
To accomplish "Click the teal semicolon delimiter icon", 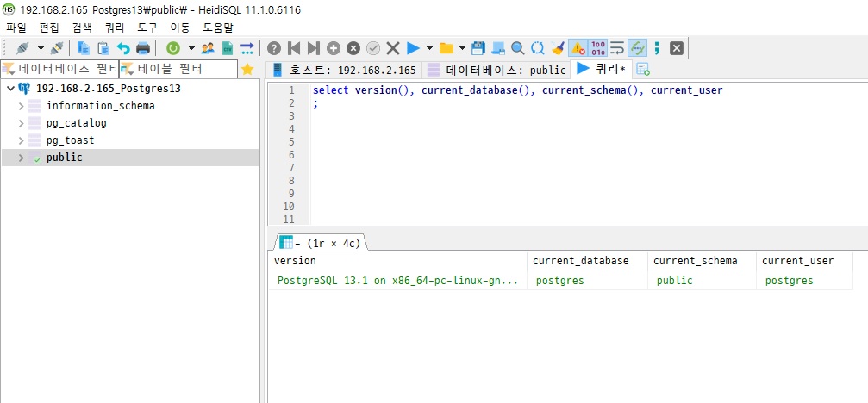I will pyautogui.click(x=657, y=48).
